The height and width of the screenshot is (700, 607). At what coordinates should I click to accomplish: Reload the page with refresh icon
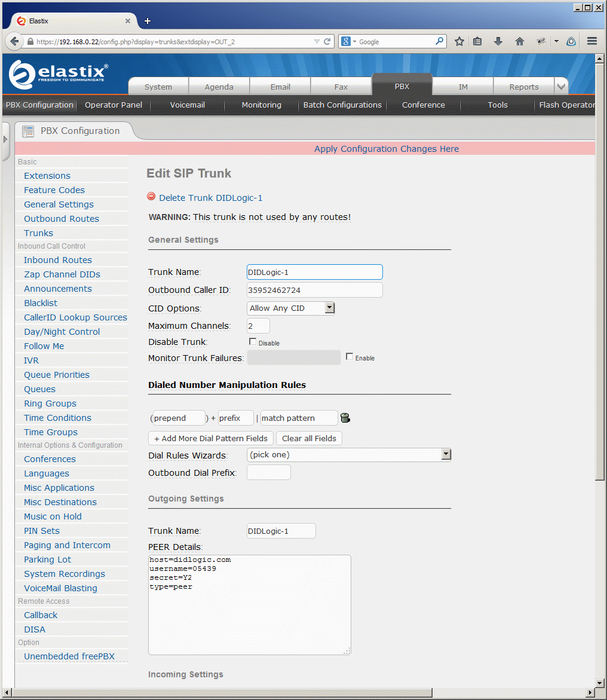coord(327,41)
